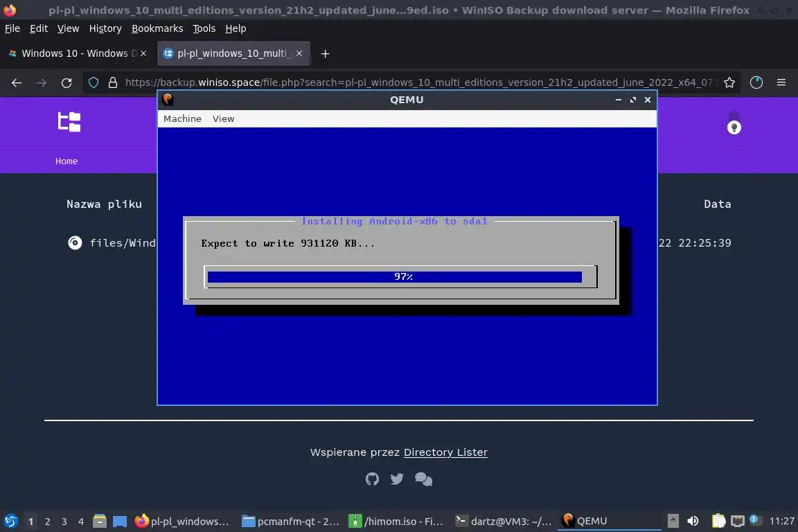View site security padlock info
798x532 pixels.
(113, 82)
